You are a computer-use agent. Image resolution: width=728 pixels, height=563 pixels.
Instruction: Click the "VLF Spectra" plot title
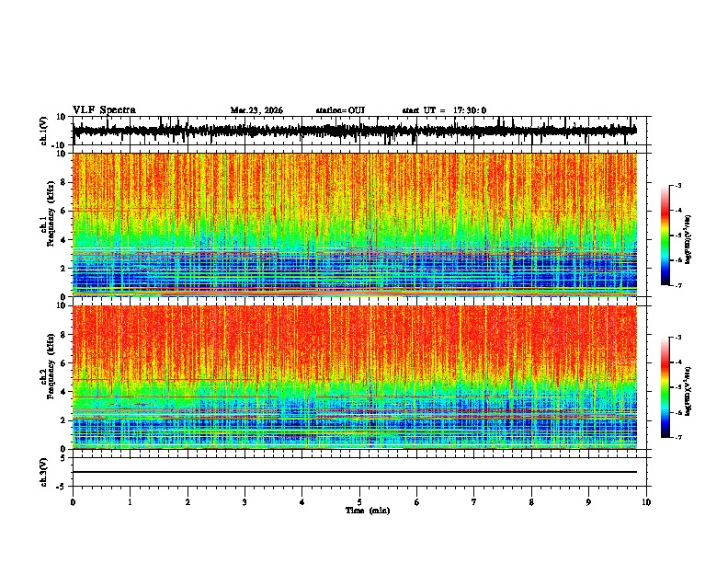(104, 110)
